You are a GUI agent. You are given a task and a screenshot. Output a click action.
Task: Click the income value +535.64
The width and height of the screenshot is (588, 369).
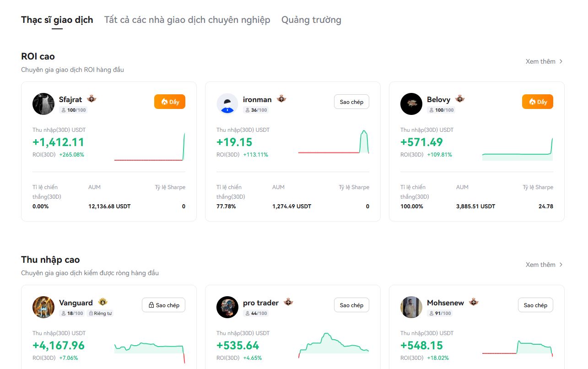(238, 345)
